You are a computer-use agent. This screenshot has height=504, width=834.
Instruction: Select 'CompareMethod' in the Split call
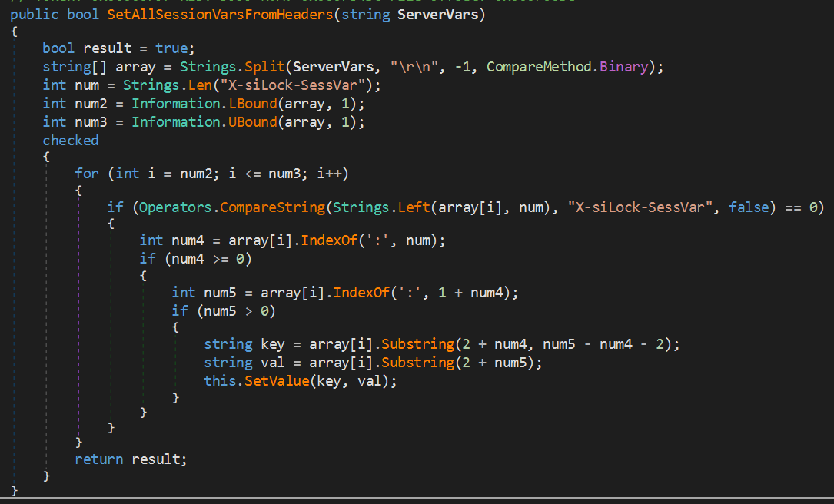pos(540,67)
